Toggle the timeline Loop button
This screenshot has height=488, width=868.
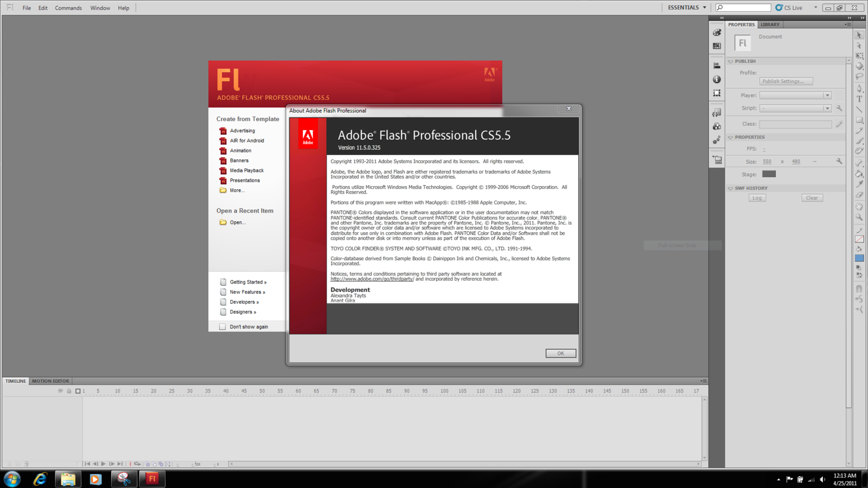pos(137,464)
